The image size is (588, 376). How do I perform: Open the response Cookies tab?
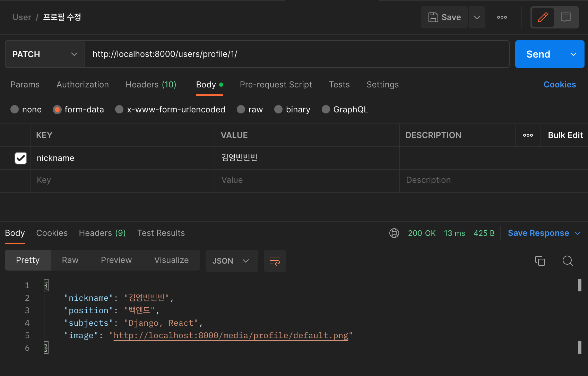[52, 233]
